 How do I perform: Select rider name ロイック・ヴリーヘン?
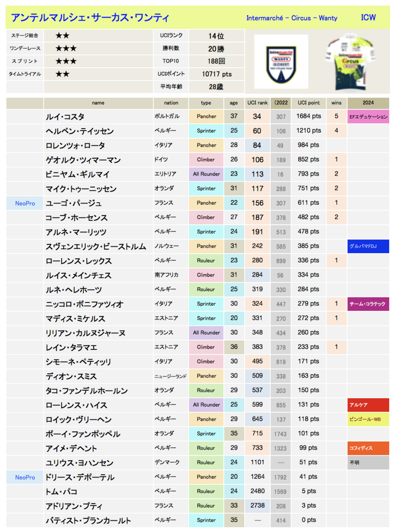coord(78,419)
